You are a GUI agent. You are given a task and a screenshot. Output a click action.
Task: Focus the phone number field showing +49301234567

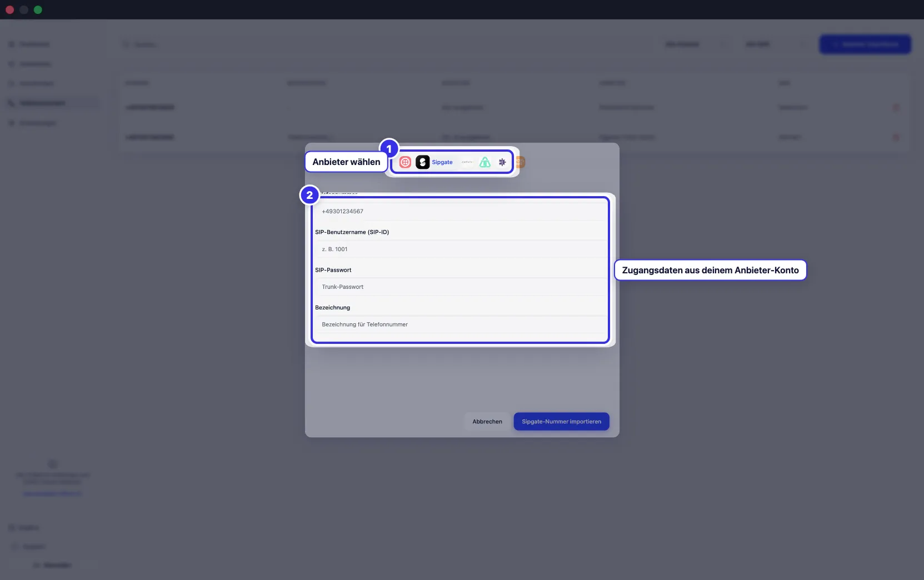[x=461, y=212]
